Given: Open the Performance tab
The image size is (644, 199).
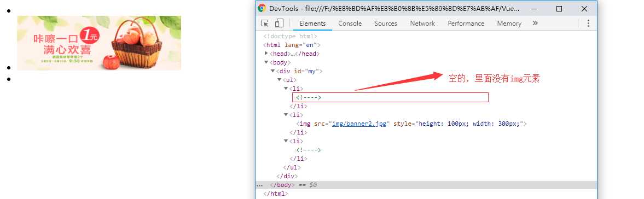Looking at the screenshot, I should click(466, 24).
